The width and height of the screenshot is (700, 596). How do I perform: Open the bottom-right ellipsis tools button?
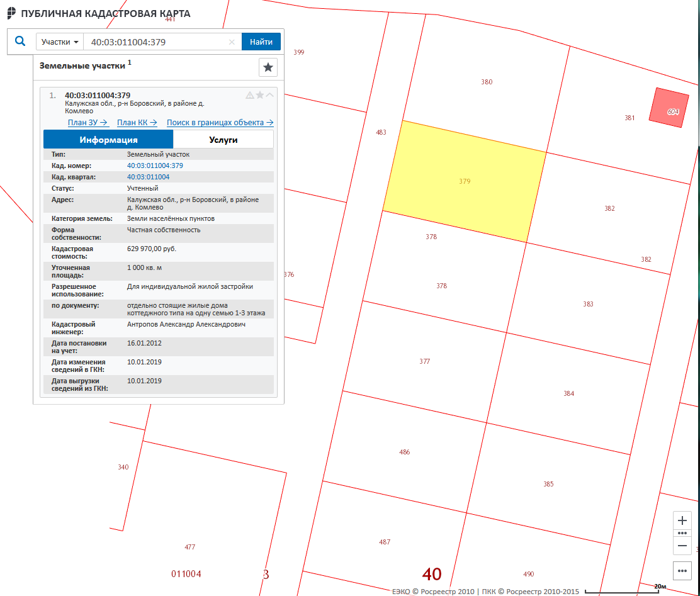[x=682, y=571]
